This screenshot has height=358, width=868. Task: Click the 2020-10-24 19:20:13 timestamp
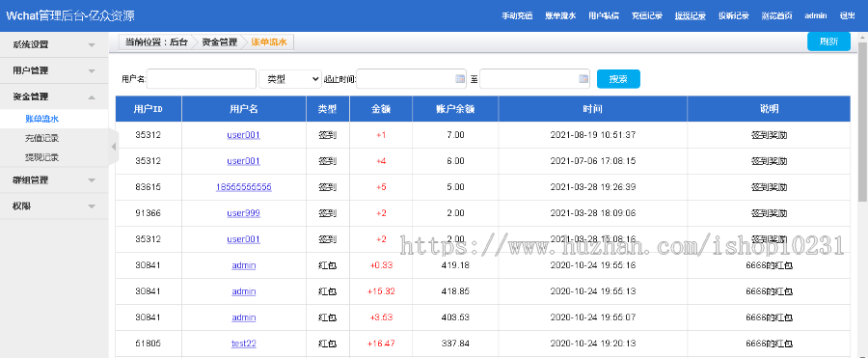coord(593,343)
